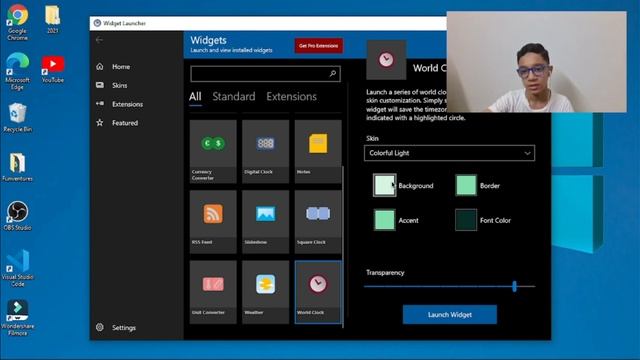The image size is (640, 360).
Task: Click the Featured star icon
Action: pyautogui.click(x=100, y=122)
